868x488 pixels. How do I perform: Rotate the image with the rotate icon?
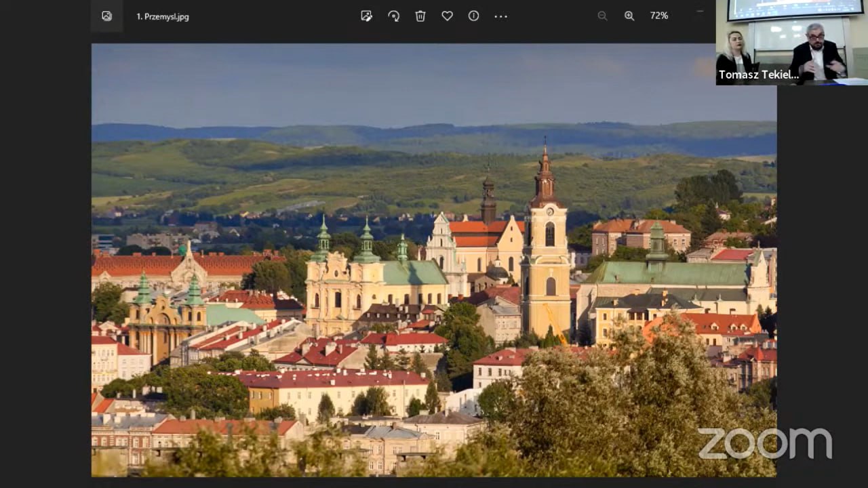click(x=393, y=16)
